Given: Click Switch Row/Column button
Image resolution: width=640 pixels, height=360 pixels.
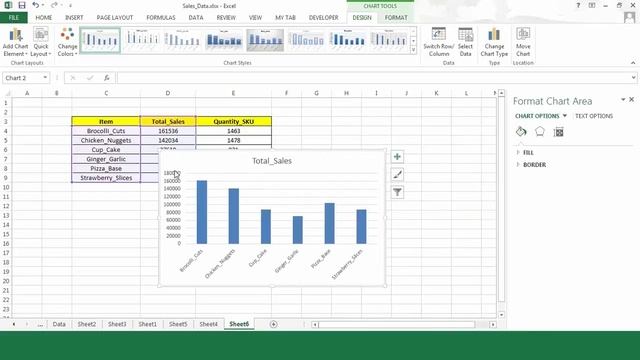Looking at the screenshot, I should pyautogui.click(x=438, y=42).
